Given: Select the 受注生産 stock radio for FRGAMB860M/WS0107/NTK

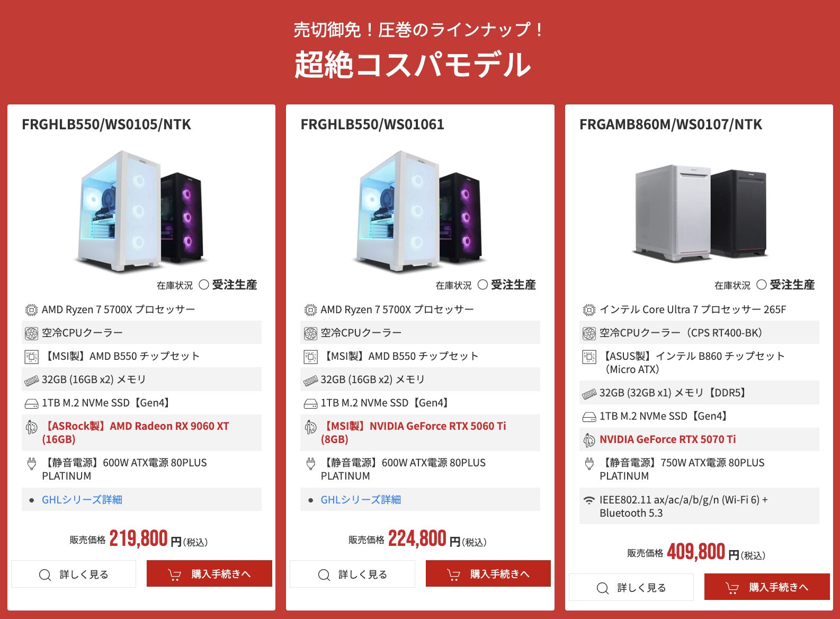Looking at the screenshot, I should [x=761, y=285].
